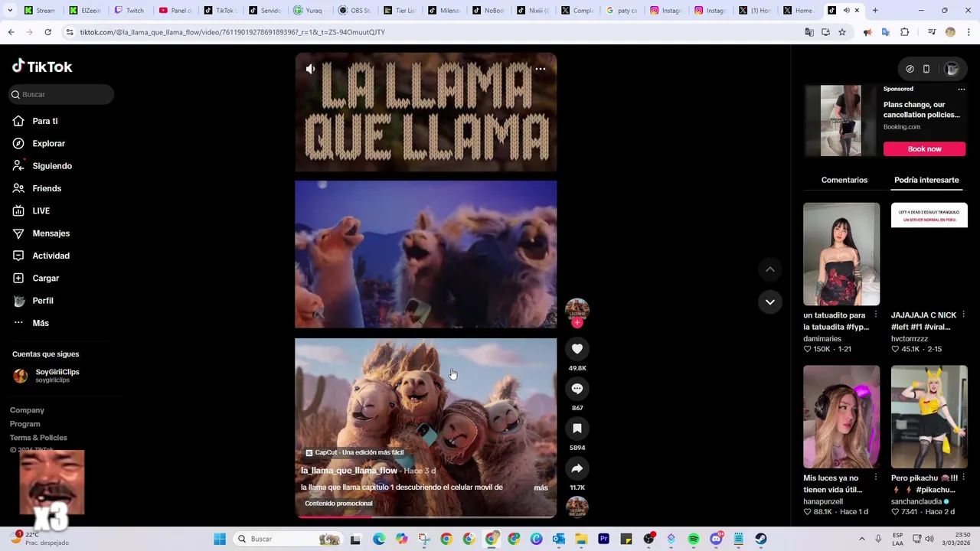
Task: Go to the previous video with the up arrow
Action: point(770,269)
